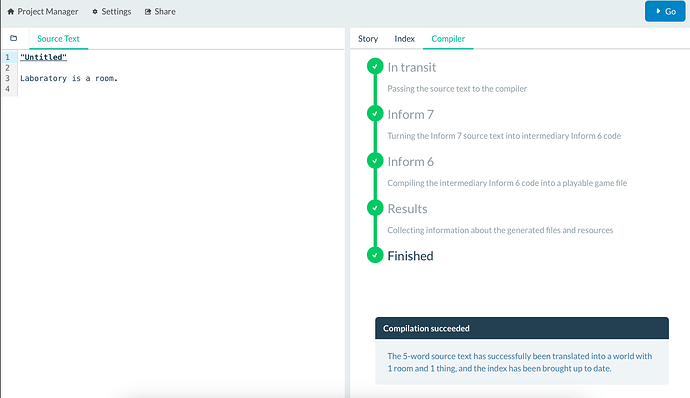Click the house icon beside Project Manager
This screenshot has height=398, width=690.
pos(11,11)
